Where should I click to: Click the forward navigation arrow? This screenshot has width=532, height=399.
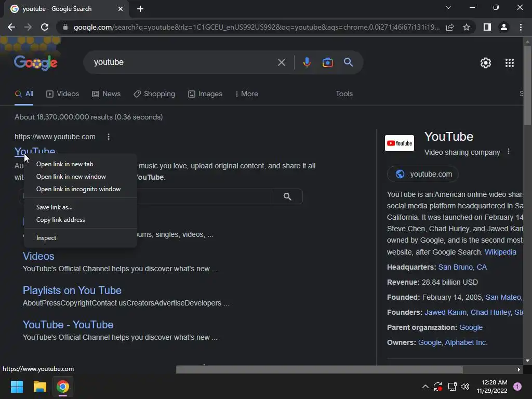point(28,27)
